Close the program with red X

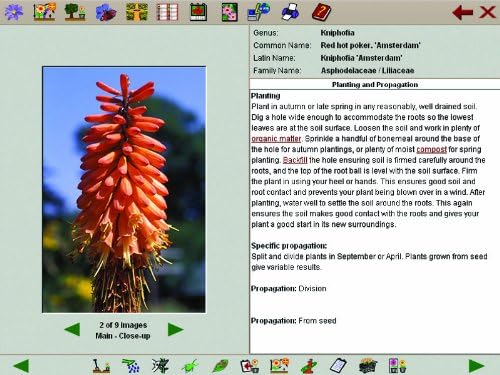pyautogui.click(x=487, y=12)
